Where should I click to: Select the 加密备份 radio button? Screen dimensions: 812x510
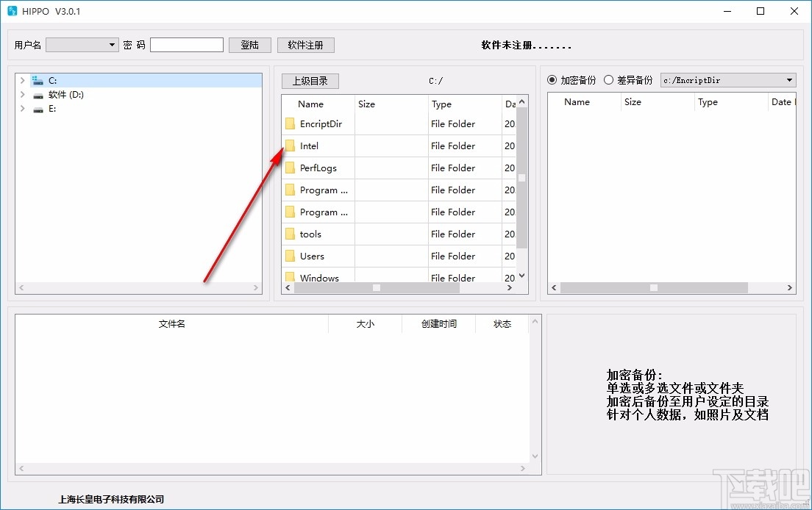coord(553,79)
